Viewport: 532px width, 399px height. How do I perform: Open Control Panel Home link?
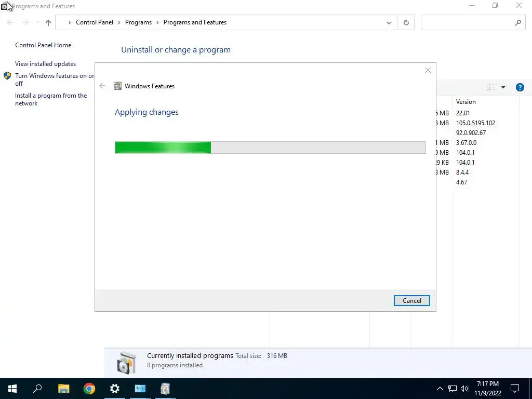[43, 45]
